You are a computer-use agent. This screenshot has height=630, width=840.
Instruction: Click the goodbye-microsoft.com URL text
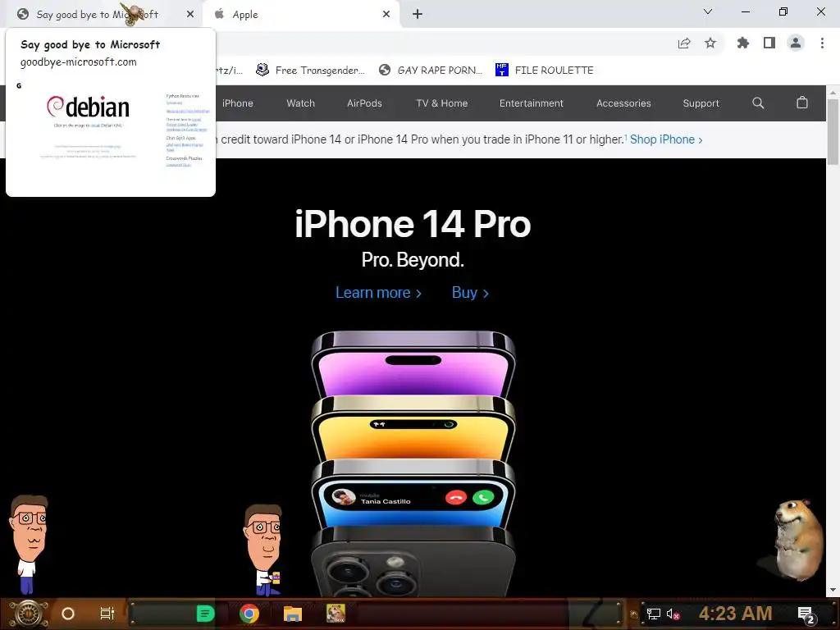[78, 62]
